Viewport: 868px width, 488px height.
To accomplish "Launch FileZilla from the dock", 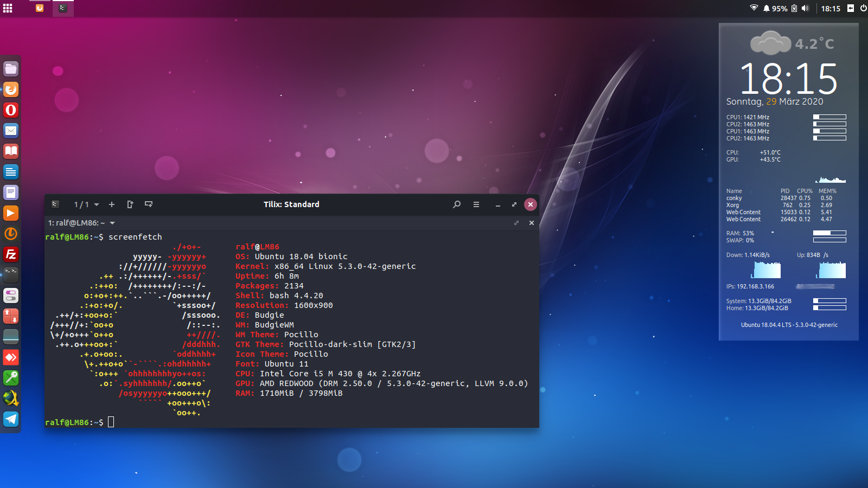I will pos(11,254).
